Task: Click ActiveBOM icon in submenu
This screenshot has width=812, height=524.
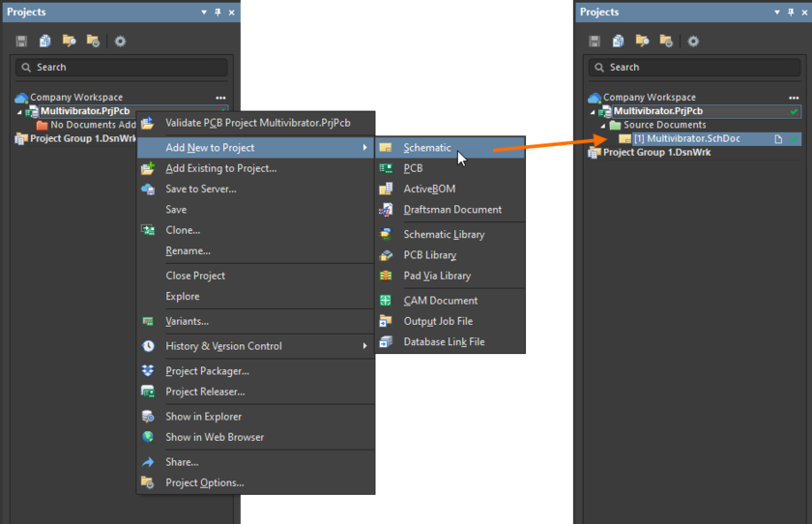Action: pos(386,189)
